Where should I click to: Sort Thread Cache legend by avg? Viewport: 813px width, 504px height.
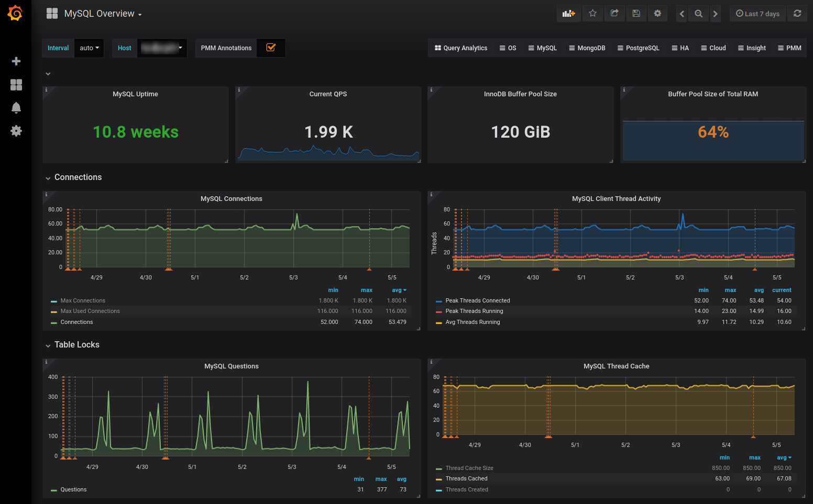coord(784,457)
